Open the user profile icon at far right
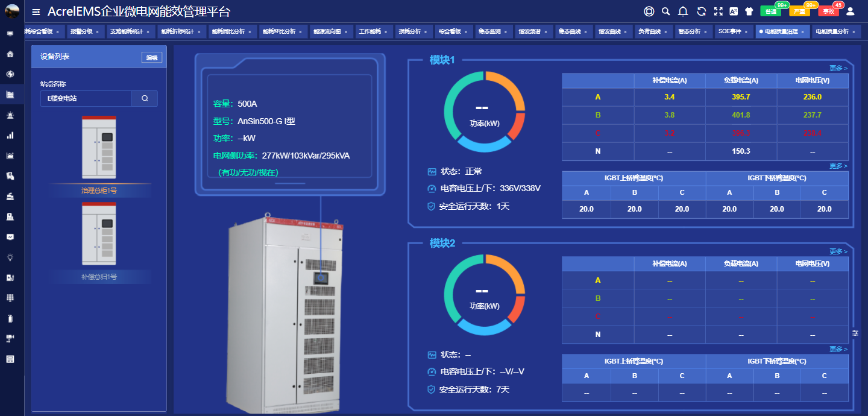 click(x=851, y=11)
